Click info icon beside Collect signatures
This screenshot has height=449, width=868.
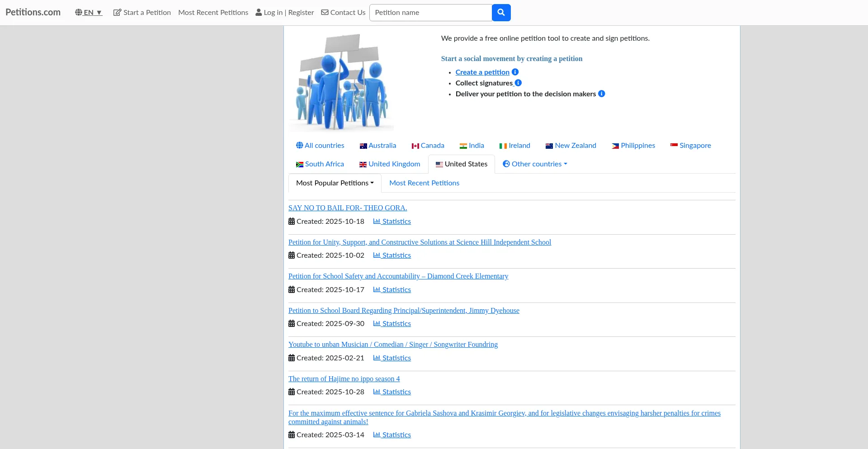tap(518, 83)
